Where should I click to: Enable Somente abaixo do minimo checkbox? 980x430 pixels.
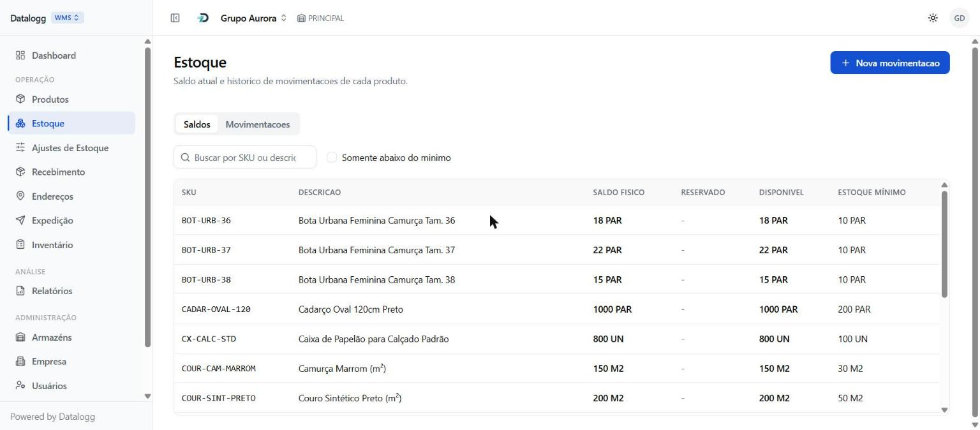[332, 158]
